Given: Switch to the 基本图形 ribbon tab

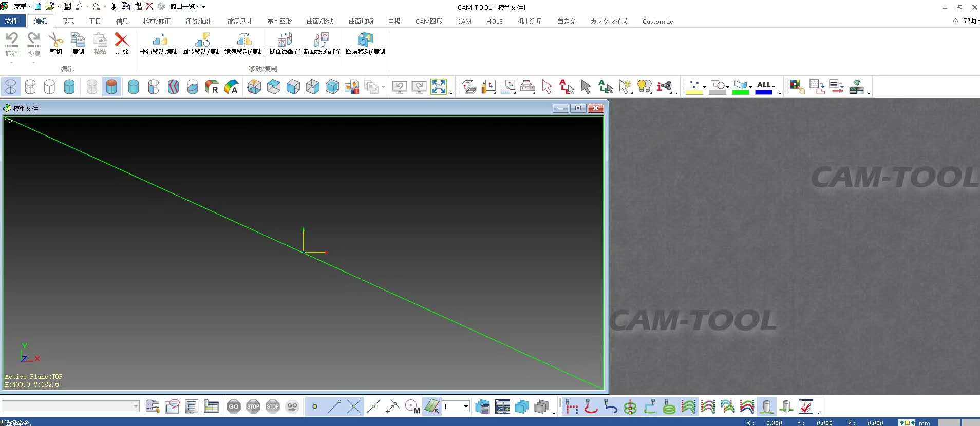Looking at the screenshot, I should tap(279, 21).
